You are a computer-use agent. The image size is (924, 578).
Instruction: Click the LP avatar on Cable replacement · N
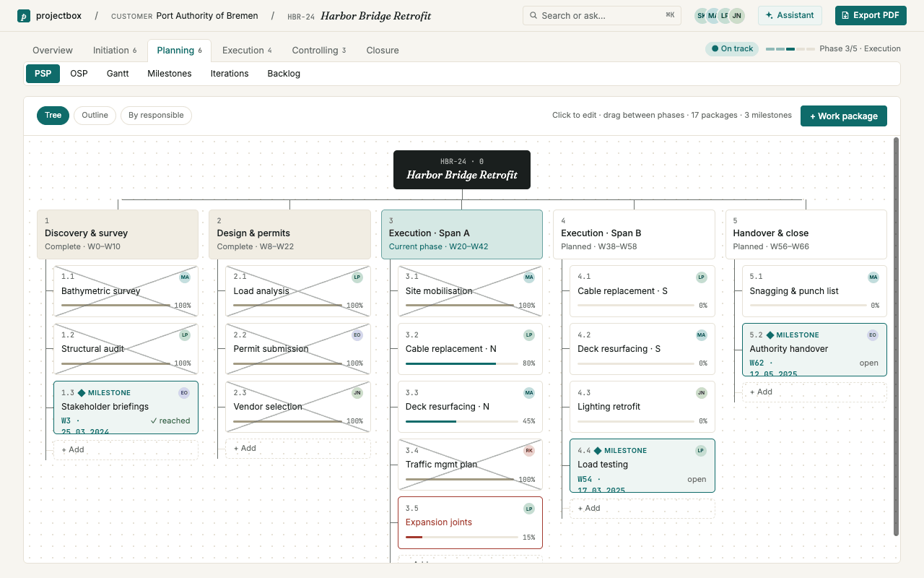coord(529,335)
